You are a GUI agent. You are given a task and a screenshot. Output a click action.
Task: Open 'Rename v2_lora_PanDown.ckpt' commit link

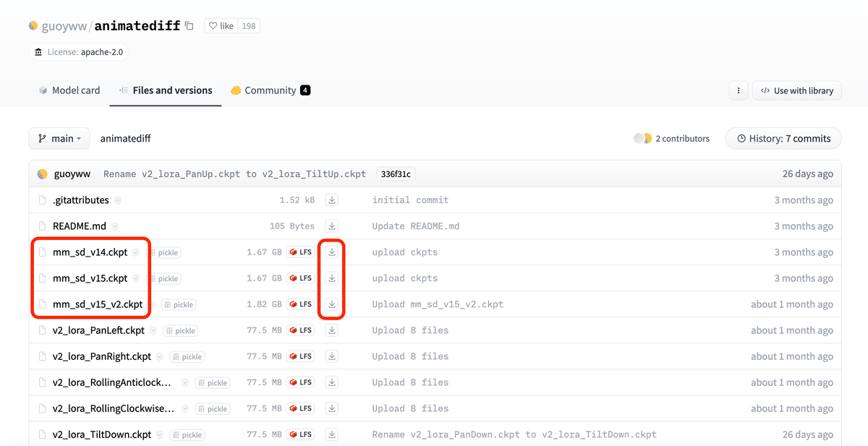(514, 434)
